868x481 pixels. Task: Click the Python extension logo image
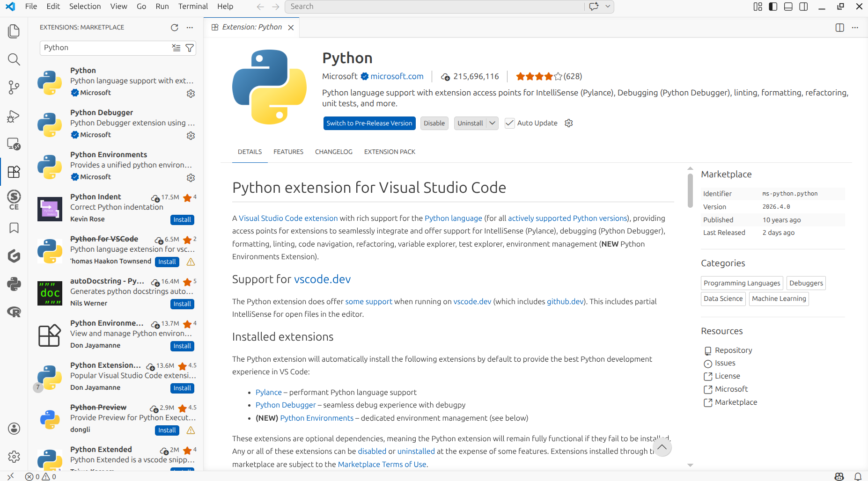(269, 87)
